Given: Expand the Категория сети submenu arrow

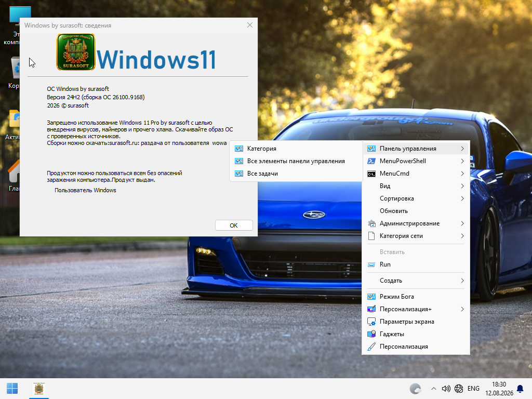Looking at the screenshot, I should [462, 236].
